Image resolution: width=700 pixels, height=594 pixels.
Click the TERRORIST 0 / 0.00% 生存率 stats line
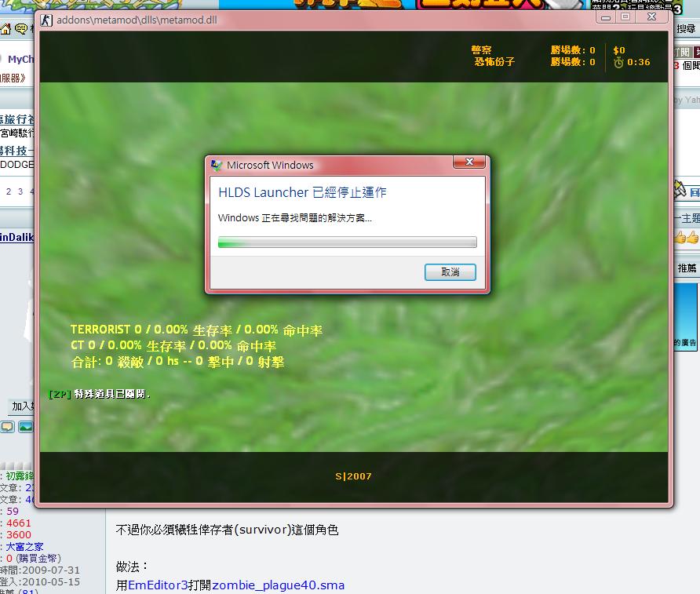coord(196,330)
